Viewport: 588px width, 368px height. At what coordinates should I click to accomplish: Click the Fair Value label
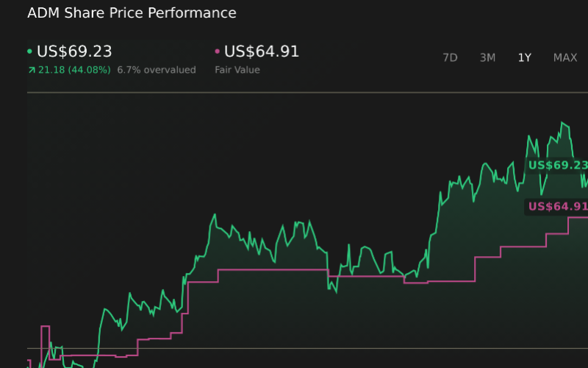coord(237,70)
